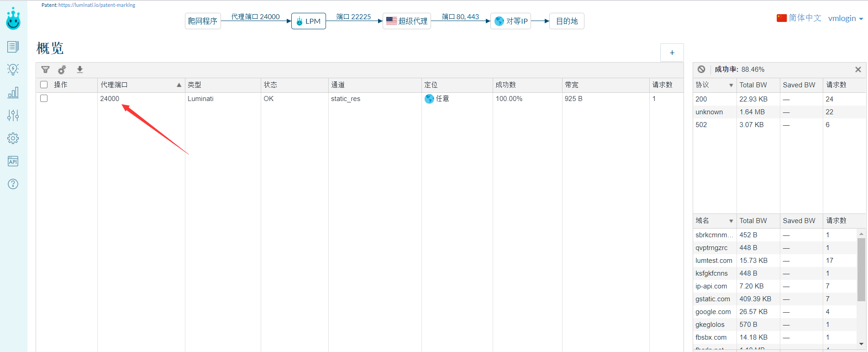
Task: Open the API icon in sidebar
Action: [x=13, y=161]
